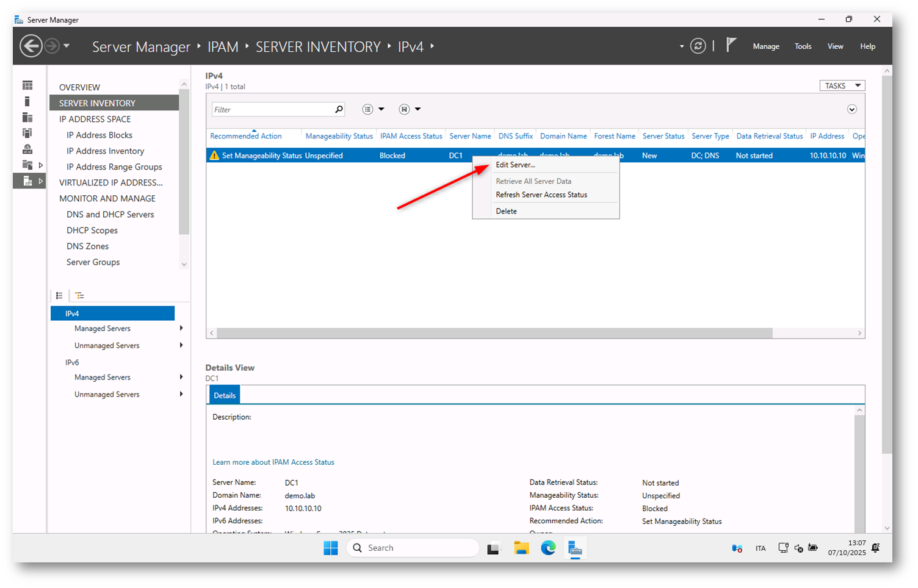Open the saved queries dropdown
This screenshot has width=918, height=588.
pos(410,109)
